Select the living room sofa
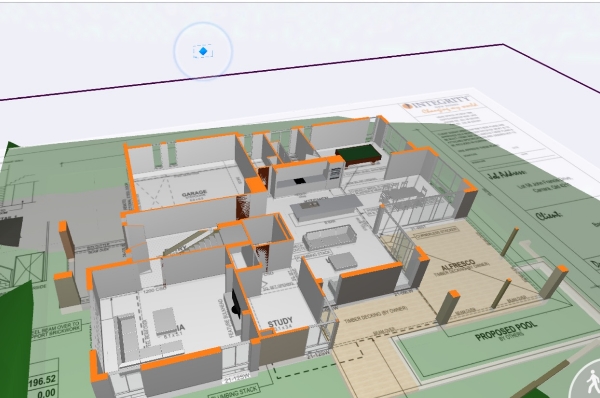Viewport: 600px width, 398px height. tap(330, 237)
